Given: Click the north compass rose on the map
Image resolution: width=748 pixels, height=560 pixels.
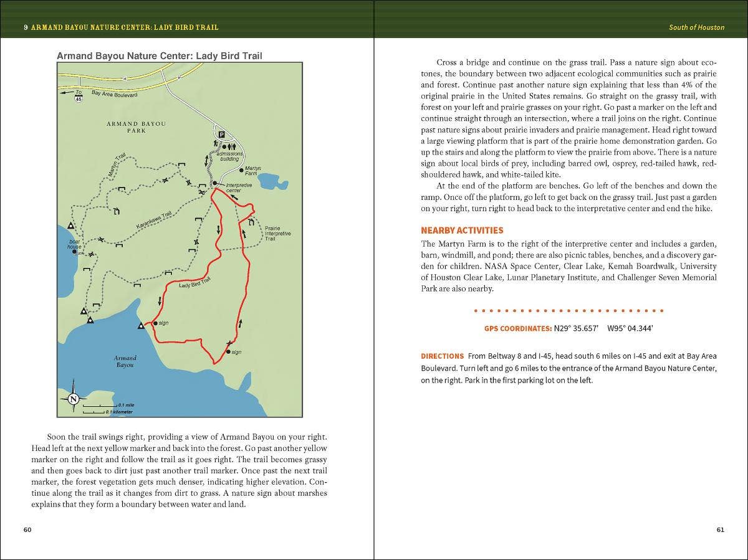Looking at the screenshot, I should point(73,399).
